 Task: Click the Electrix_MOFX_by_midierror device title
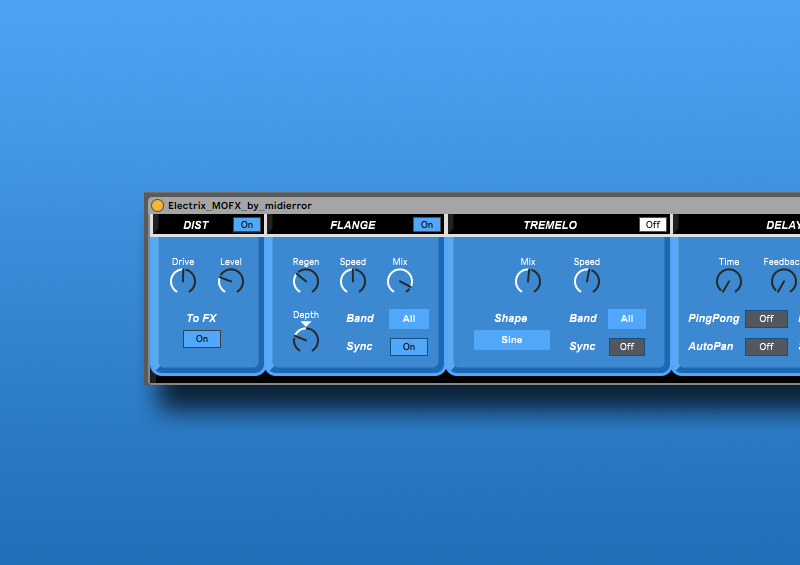point(240,205)
